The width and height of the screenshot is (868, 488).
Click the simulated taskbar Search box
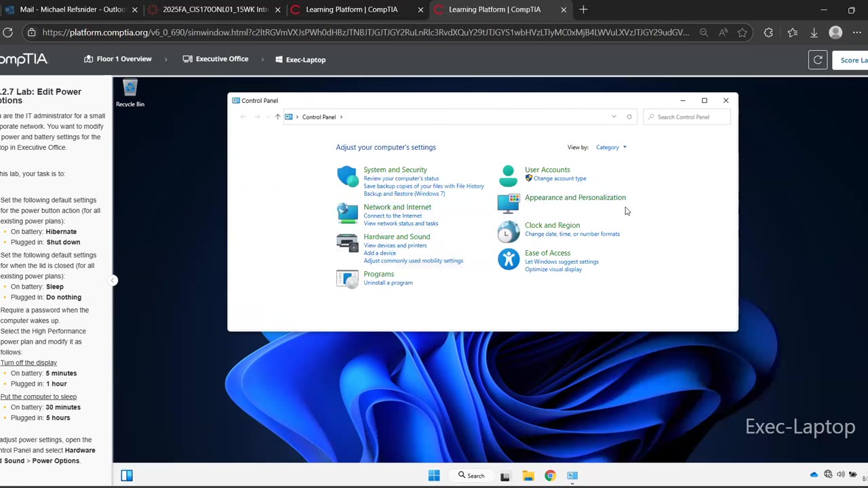pyautogui.click(x=471, y=475)
